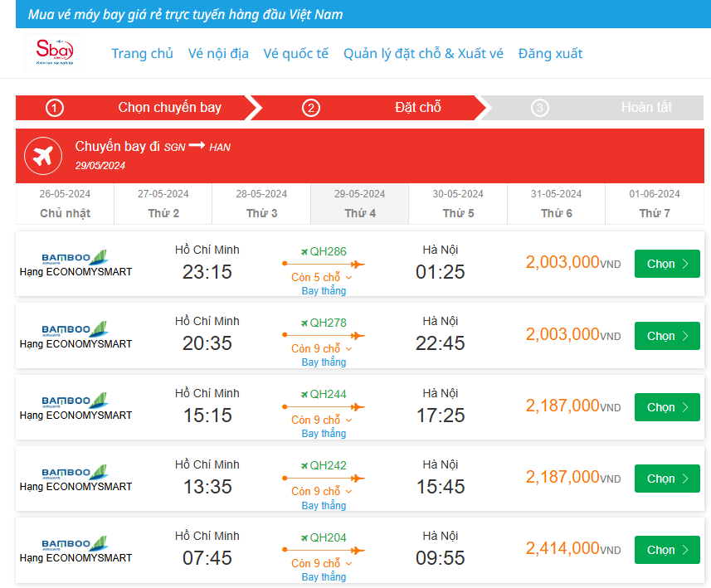Click Đăng xuất to log out
711x588 pixels.
pos(550,53)
